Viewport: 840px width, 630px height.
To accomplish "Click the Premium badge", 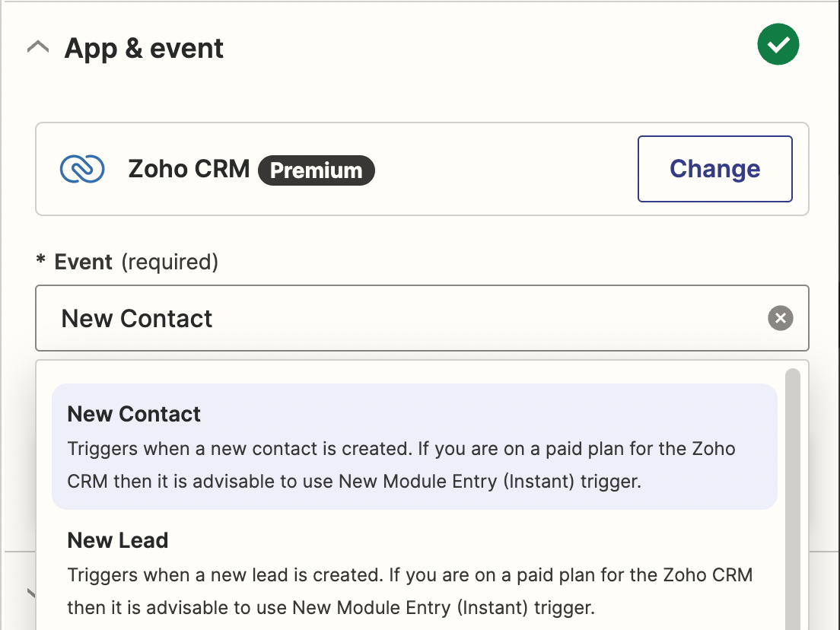I will coord(317,170).
